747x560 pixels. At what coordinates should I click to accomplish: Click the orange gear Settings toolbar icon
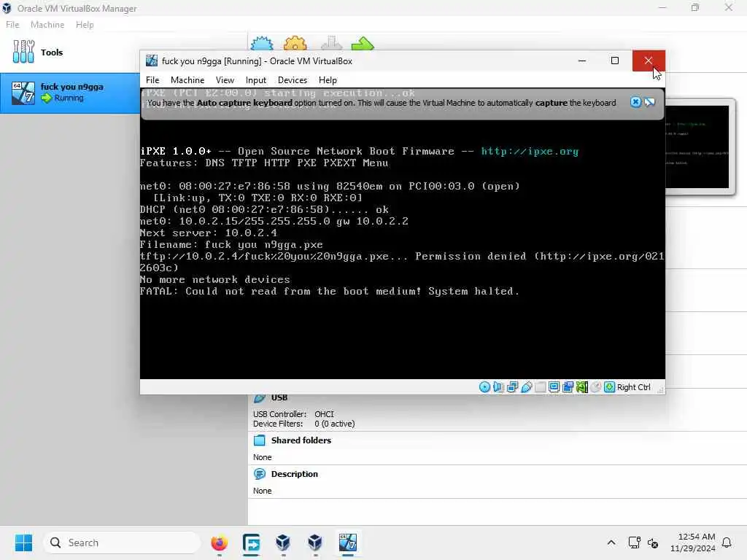(x=295, y=43)
